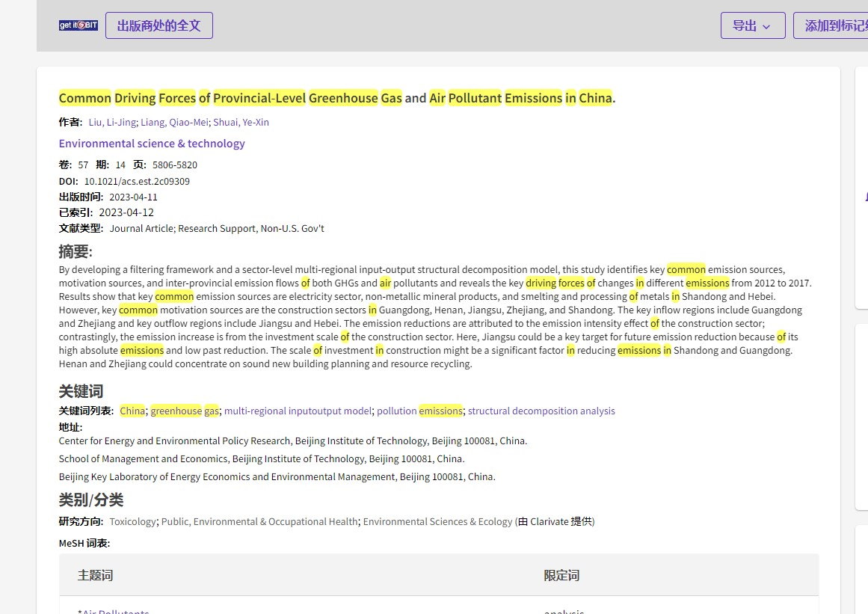The image size is (868, 614).
Task: View author Shuai, Ye-Xin's profile
Action: [241, 122]
